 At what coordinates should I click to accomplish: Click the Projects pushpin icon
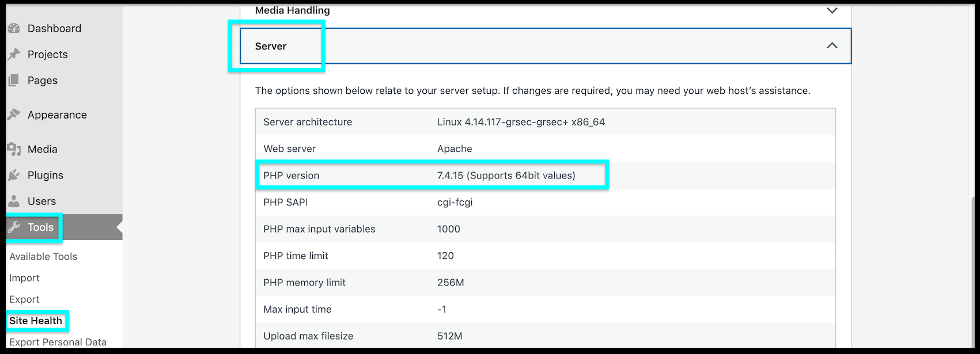coord(14,54)
